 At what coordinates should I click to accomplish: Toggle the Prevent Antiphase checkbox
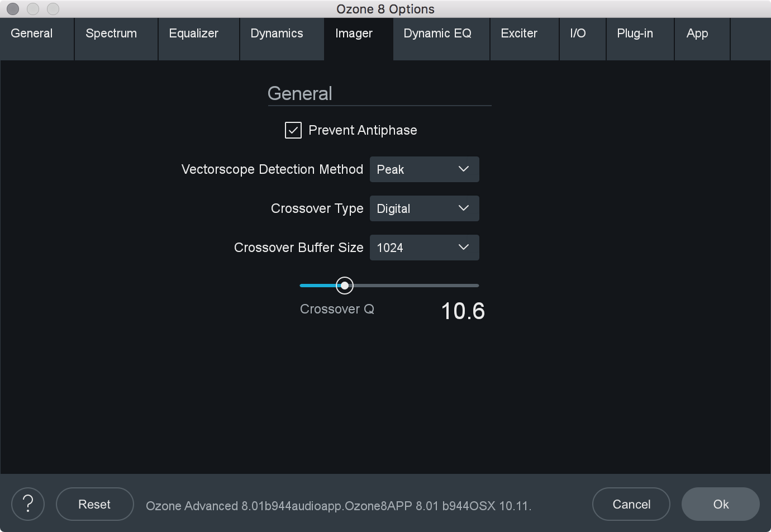point(293,130)
